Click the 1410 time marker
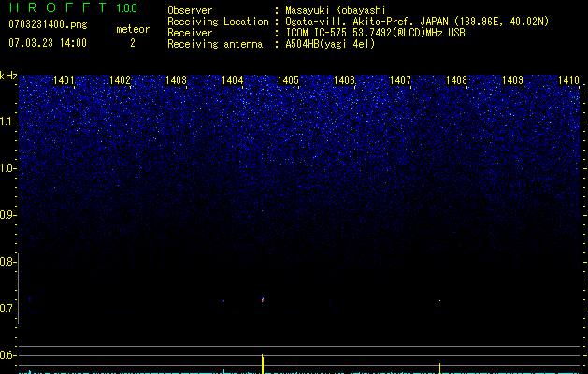 [x=568, y=80]
